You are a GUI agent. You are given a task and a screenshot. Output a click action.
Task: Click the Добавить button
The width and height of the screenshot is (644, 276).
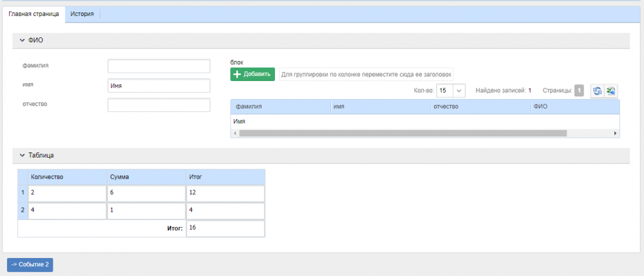tap(252, 74)
